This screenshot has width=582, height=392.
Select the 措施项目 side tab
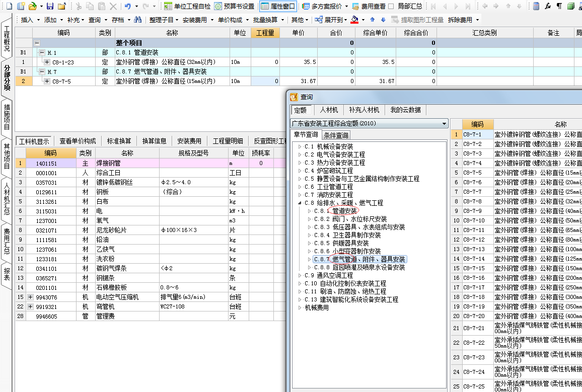point(7,117)
